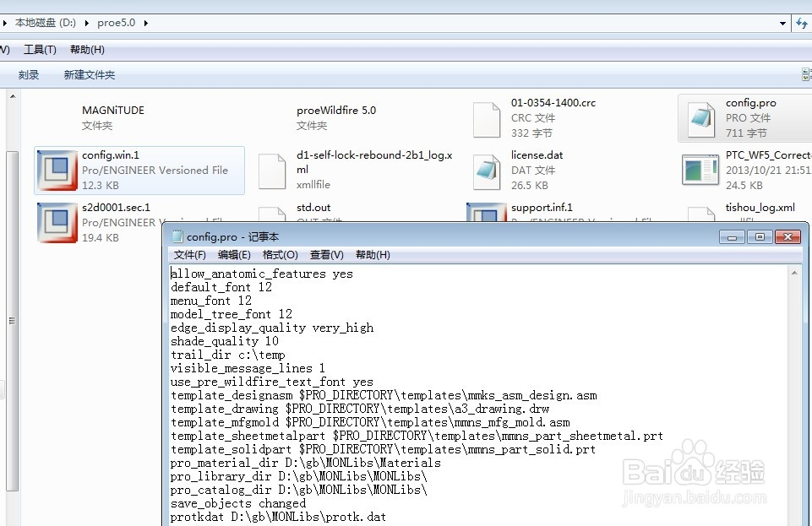Click the line 'use_pre_wildfire_text_font yes'
This screenshot has width=812, height=526.
tap(272, 382)
